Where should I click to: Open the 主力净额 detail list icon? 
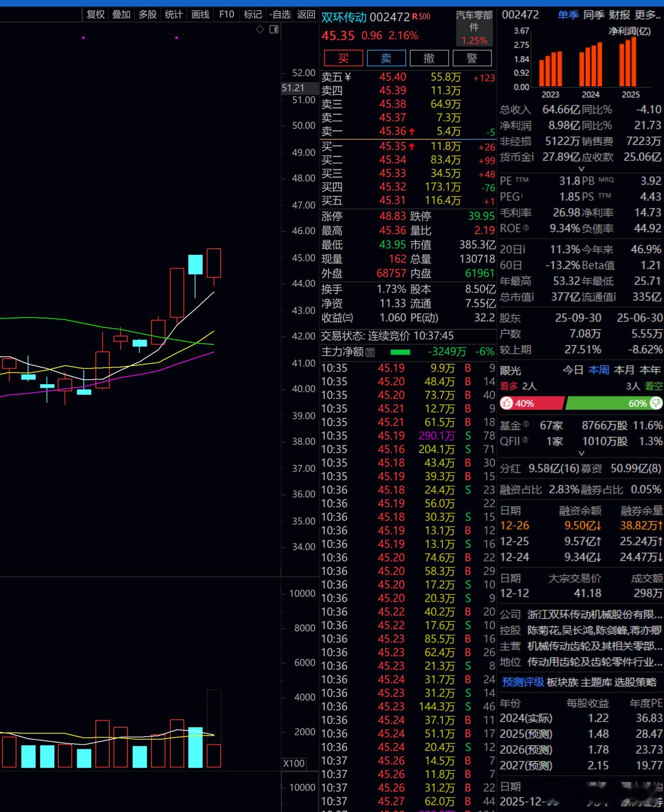[x=370, y=352]
